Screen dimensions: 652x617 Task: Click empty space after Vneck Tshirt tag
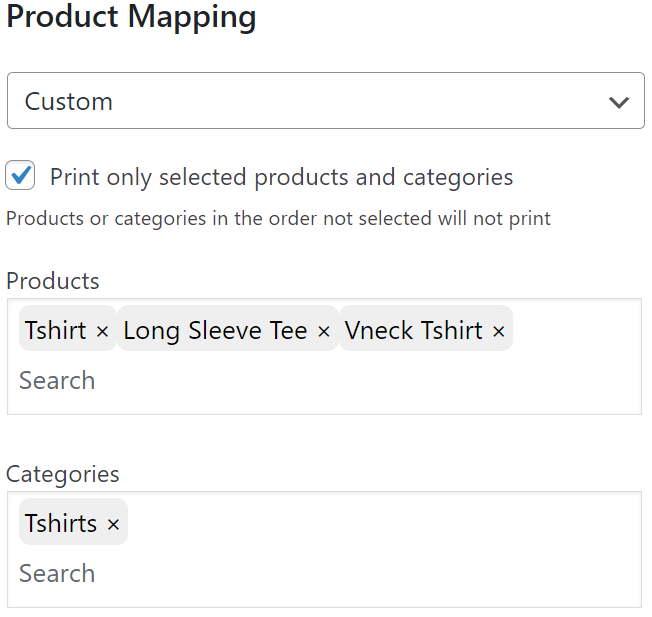576,328
